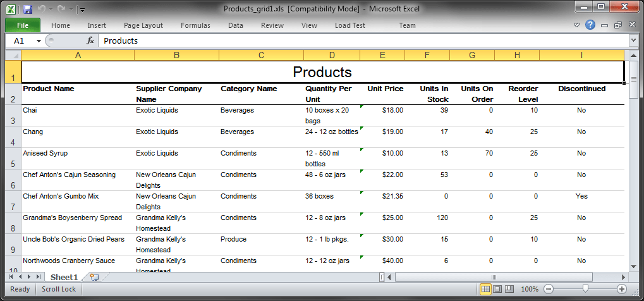Open the Formulas tab

point(195,25)
